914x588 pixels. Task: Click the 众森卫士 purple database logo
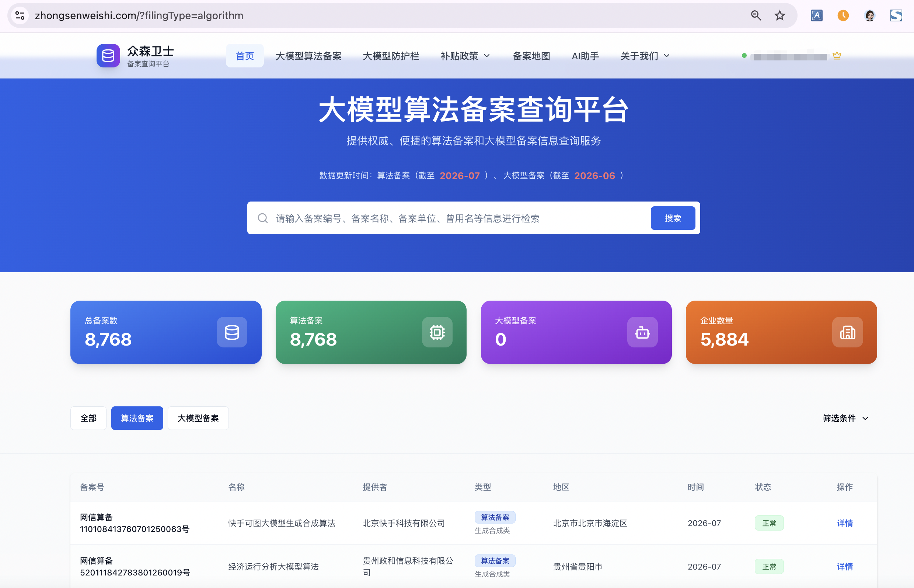(x=108, y=56)
